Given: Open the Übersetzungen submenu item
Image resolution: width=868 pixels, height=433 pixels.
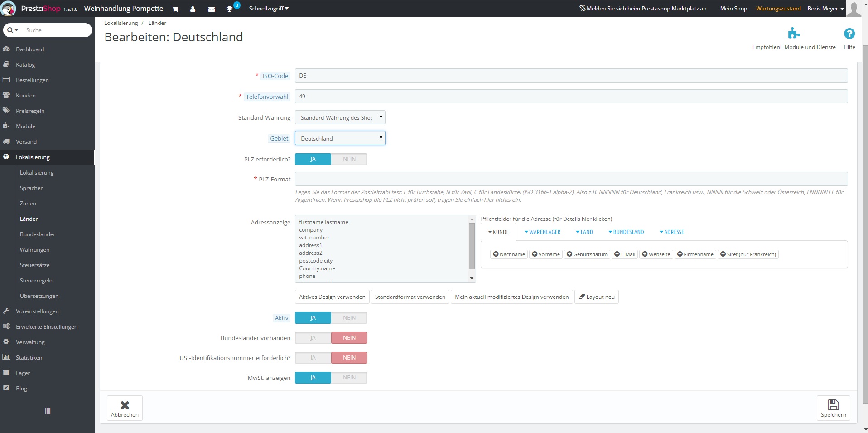Looking at the screenshot, I should (x=39, y=296).
